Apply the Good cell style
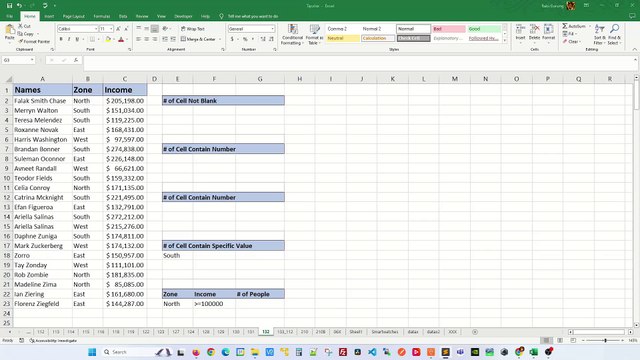 (x=484, y=29)
